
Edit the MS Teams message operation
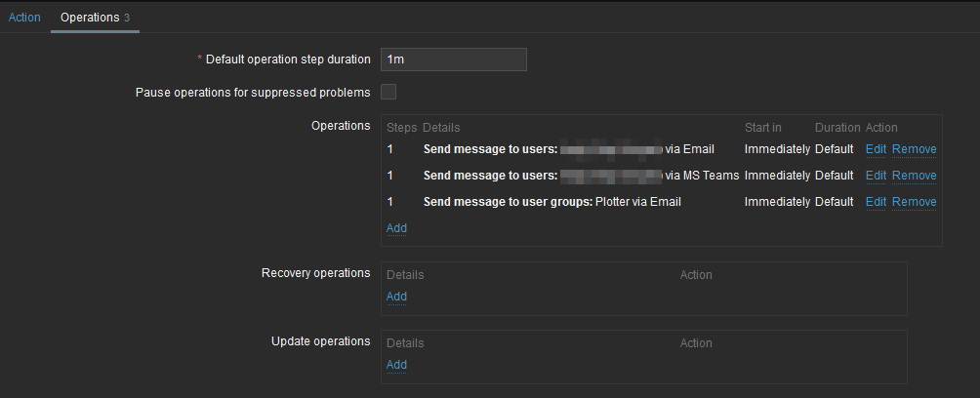coord(876,176)
